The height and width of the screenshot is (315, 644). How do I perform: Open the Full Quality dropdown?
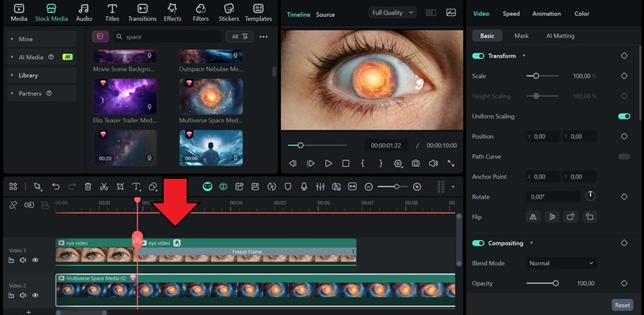tap(393, 13)
